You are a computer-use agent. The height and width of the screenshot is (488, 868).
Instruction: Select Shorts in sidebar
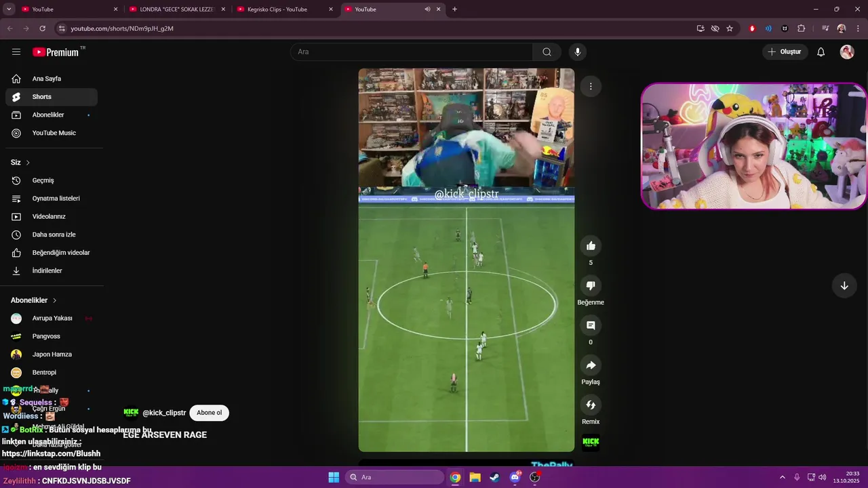tap(52, 97)
